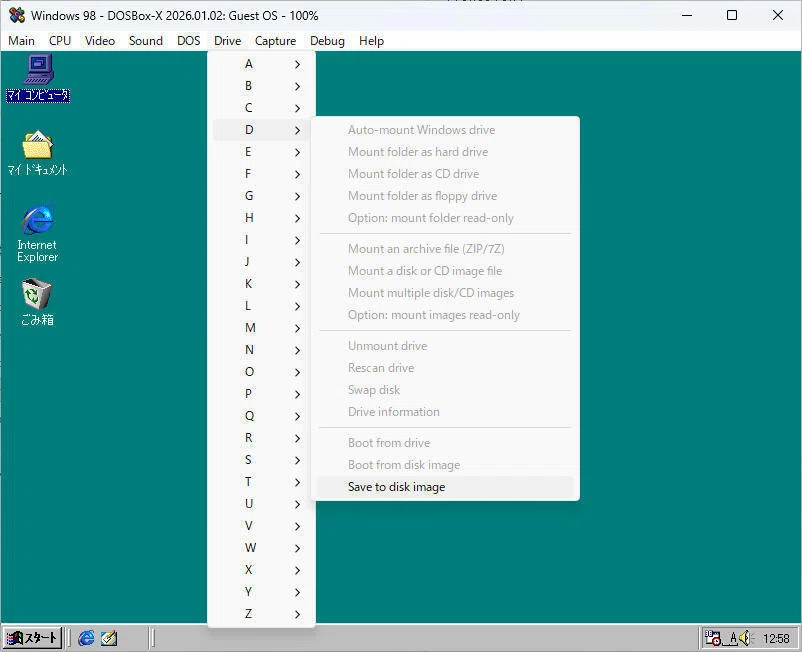Screen dimensions: 802x652
Task: Expand drive X submenu
Action: click(x=261, y=570)
